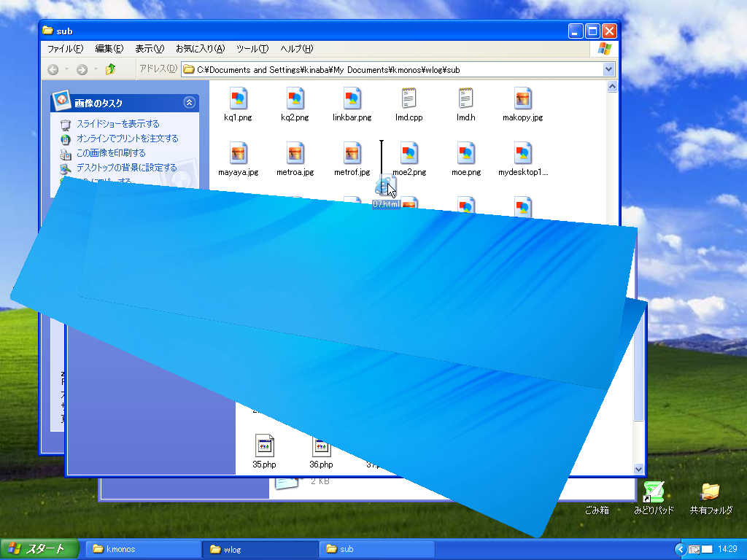Viewport: 747px width, 560px height.
Task: Open the address bar dropdown
Action: tap(608, 69)
